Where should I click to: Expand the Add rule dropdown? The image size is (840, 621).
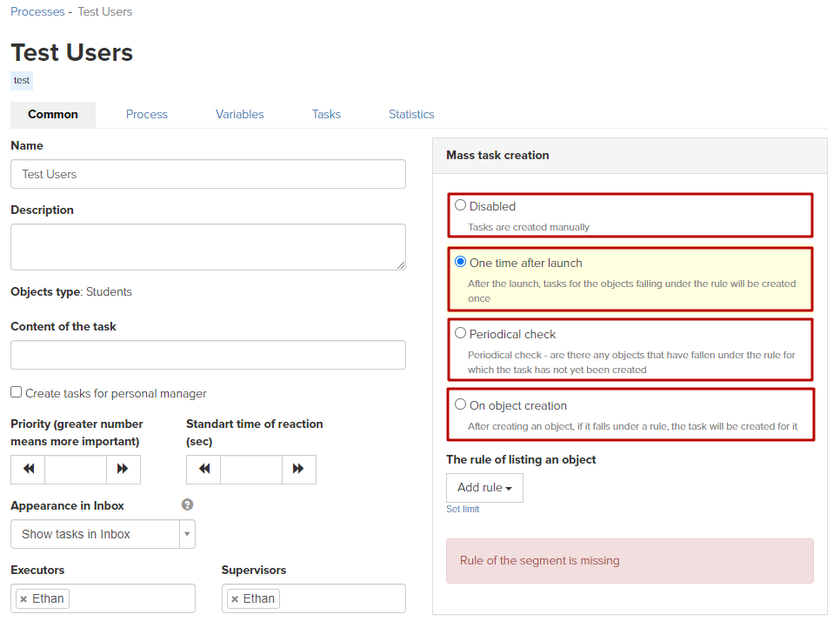484,488
